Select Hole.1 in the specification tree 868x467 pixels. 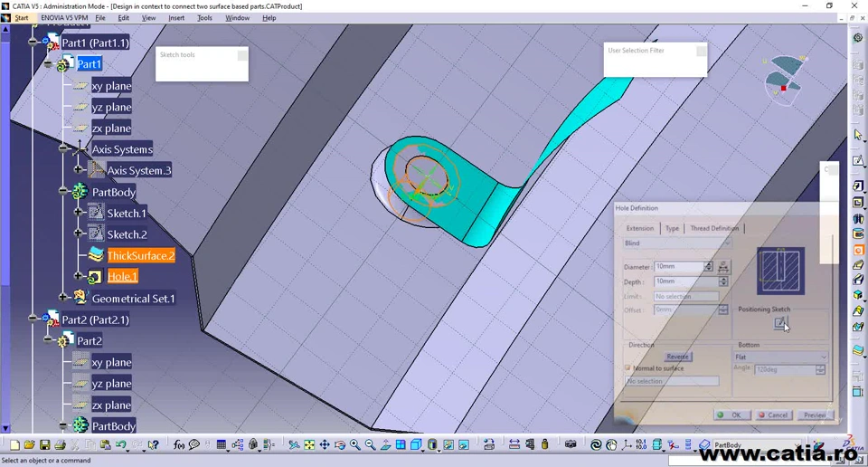[x=122, y=276]
